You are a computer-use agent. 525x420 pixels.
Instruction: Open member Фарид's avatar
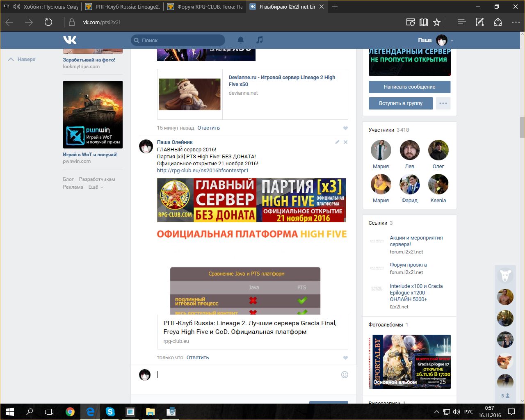409,184
